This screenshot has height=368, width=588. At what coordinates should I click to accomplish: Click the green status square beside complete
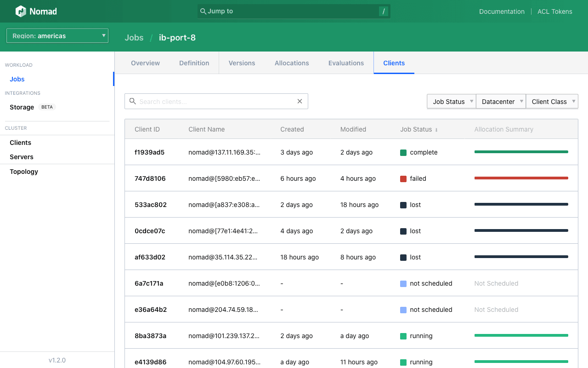click(x=403, y=152)
